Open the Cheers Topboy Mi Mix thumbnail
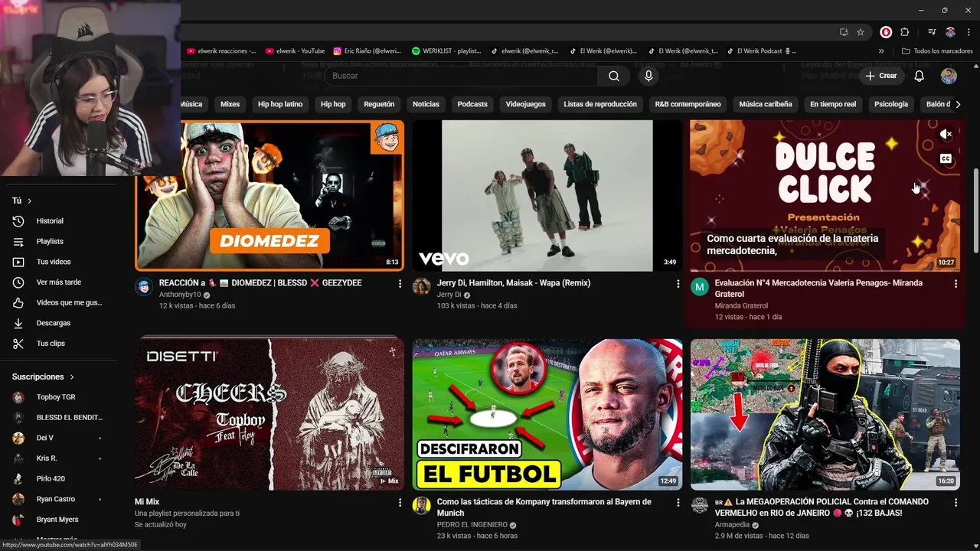Screen dimensions: 980x551 [x=269, y=414]
